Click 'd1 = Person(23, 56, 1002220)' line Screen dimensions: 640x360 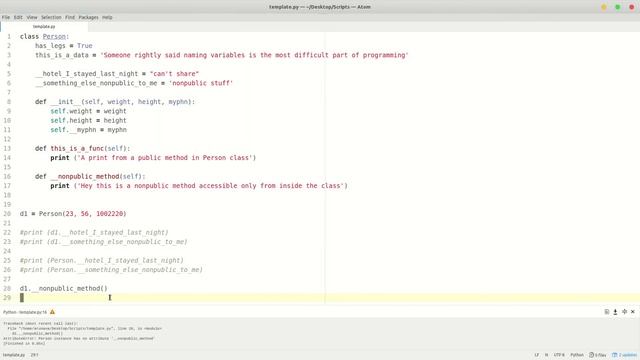tap(73, 213)
